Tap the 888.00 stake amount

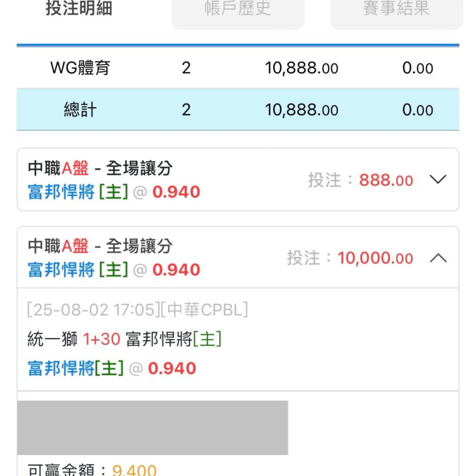(386, 180)
